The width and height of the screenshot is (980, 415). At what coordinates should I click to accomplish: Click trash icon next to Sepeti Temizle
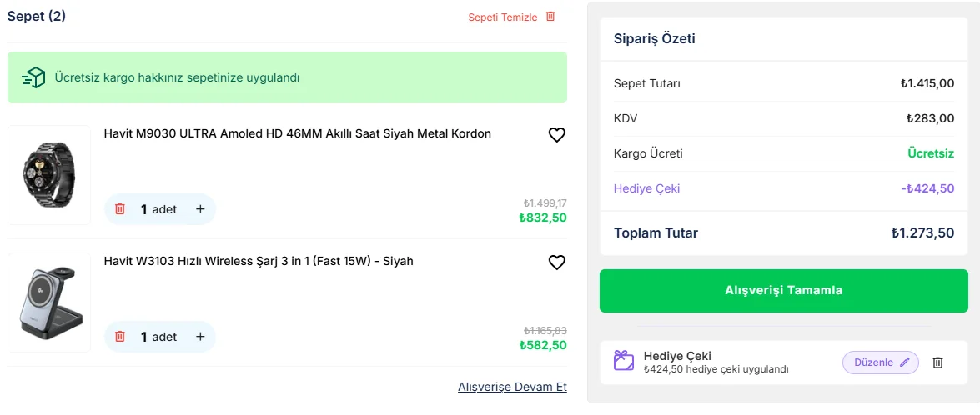click(550, 17)
